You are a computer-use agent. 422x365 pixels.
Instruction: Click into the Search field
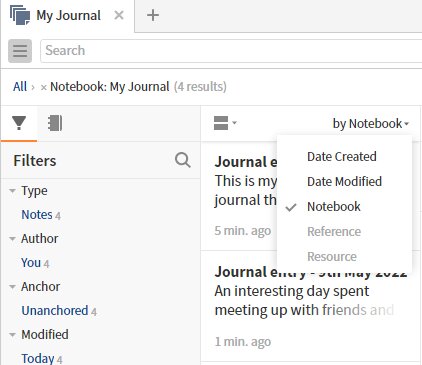coord(231,51)
